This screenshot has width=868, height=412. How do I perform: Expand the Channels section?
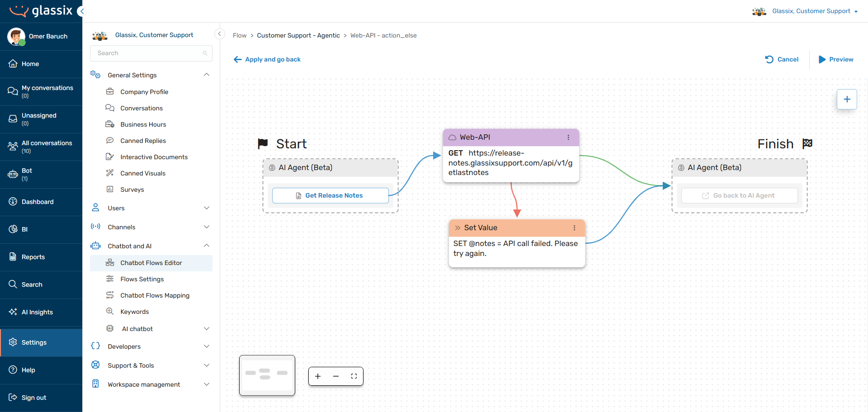(x=207, y=227)
